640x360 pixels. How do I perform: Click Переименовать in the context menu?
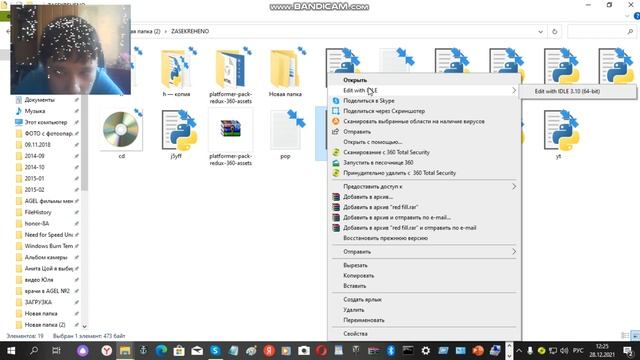point(363,320)
